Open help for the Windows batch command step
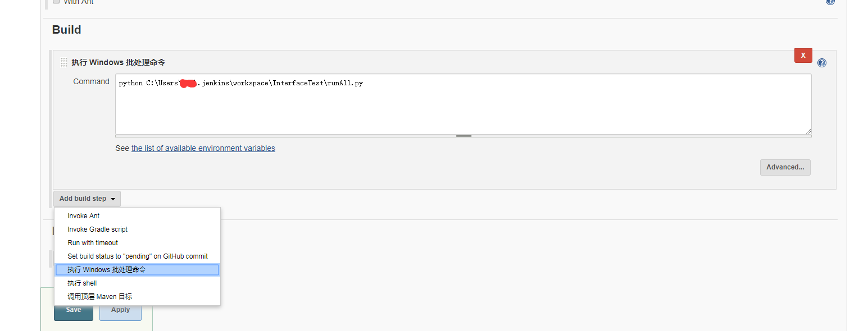 821,63
